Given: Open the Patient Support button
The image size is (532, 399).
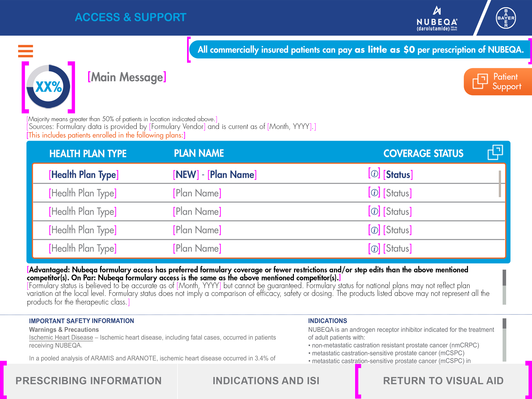Looking at the screenshot, I should pyautogui.click(x=498, y=82).
